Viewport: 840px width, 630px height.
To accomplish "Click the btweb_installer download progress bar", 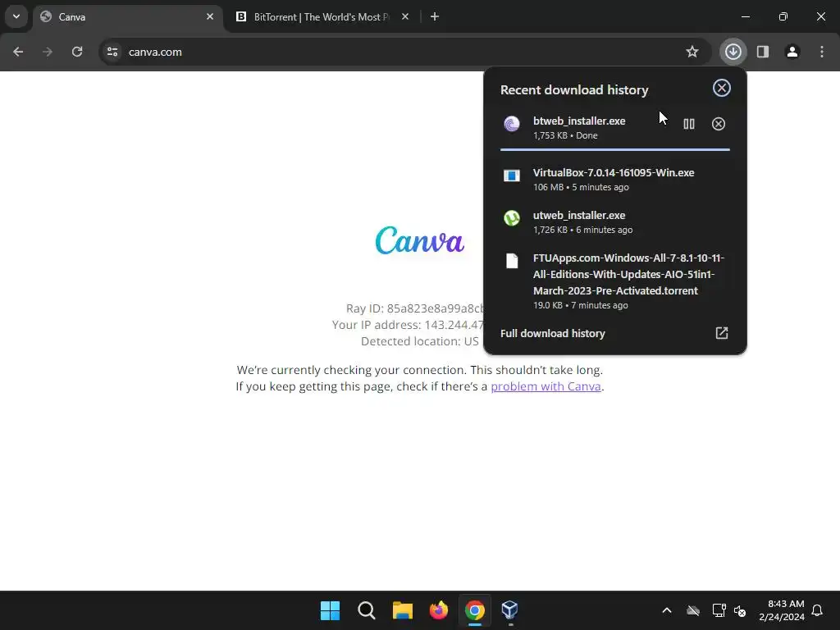I will (615, 149).
